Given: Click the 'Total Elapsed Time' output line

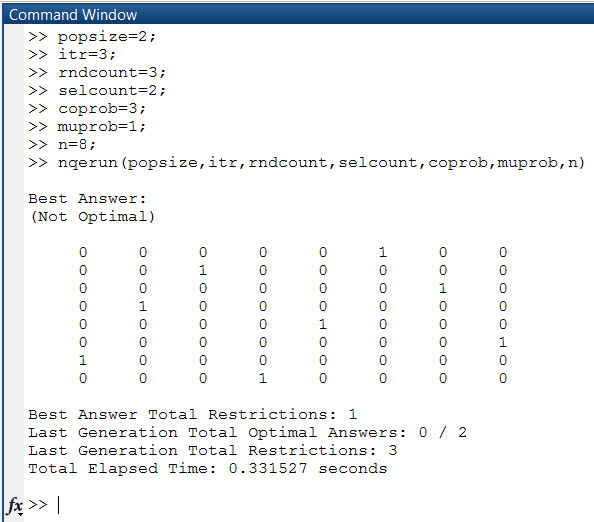Looking at the screenshot, I should [x=208, y=469].
